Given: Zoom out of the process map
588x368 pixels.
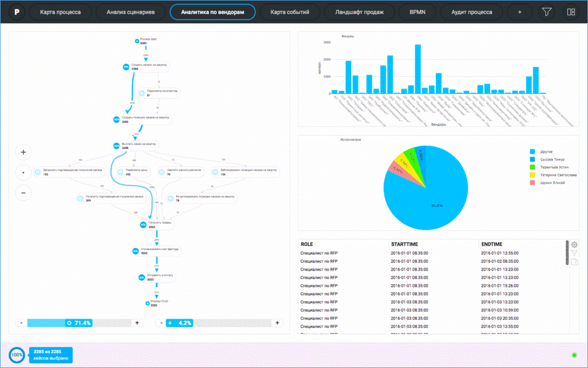Looking at the screenshot, I should pos(23,193).
